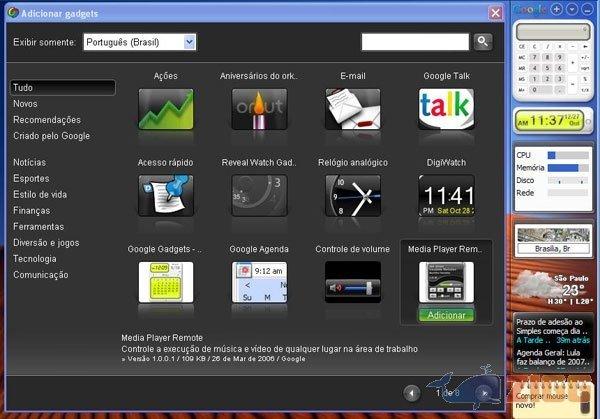The width and height of the screenshot is (600, 419).
Task: Click the gadget search text field
Action: pyautogui.click(x=414, y=41)
